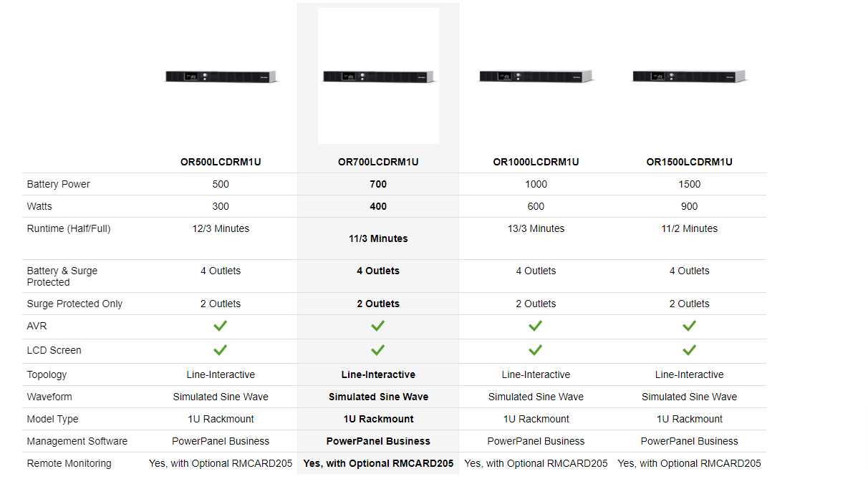This screenshot has height=484, width=868.
Task: Select the bold PowerPanel Business cell
Action: pos(378,441)
